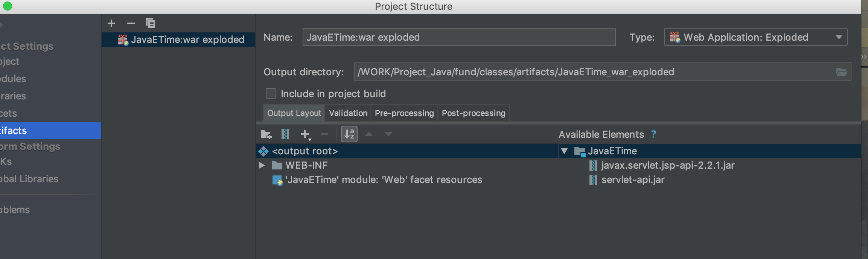Switch to the Validation tab

(348, 113)
